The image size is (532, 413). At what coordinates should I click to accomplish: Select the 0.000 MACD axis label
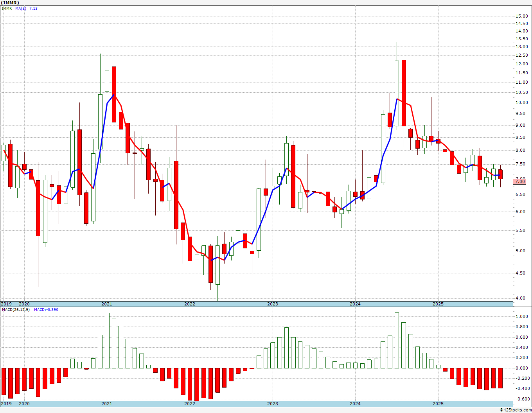click(522, 368)
